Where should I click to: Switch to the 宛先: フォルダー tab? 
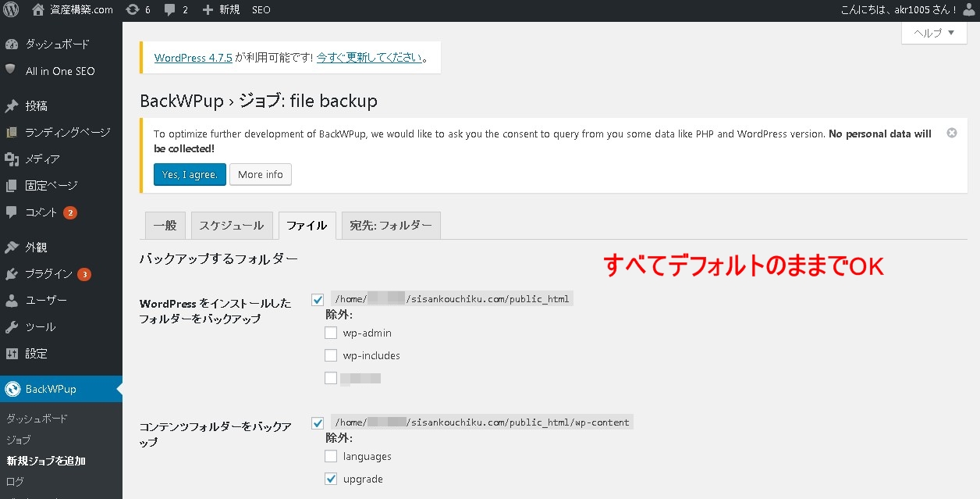391,226
